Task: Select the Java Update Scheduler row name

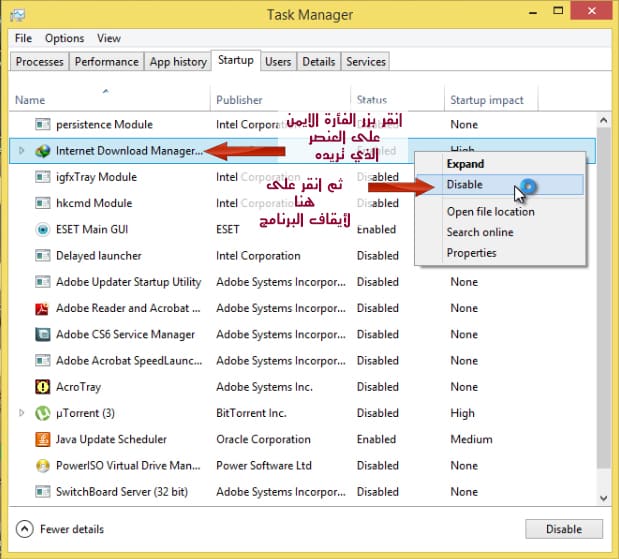Action: 111,439
